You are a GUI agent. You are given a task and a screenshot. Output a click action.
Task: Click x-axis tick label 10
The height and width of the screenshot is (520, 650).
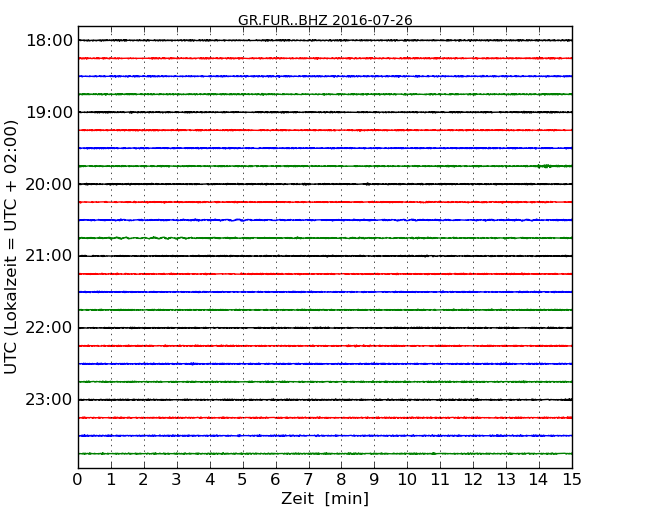[x=407, y=480]
